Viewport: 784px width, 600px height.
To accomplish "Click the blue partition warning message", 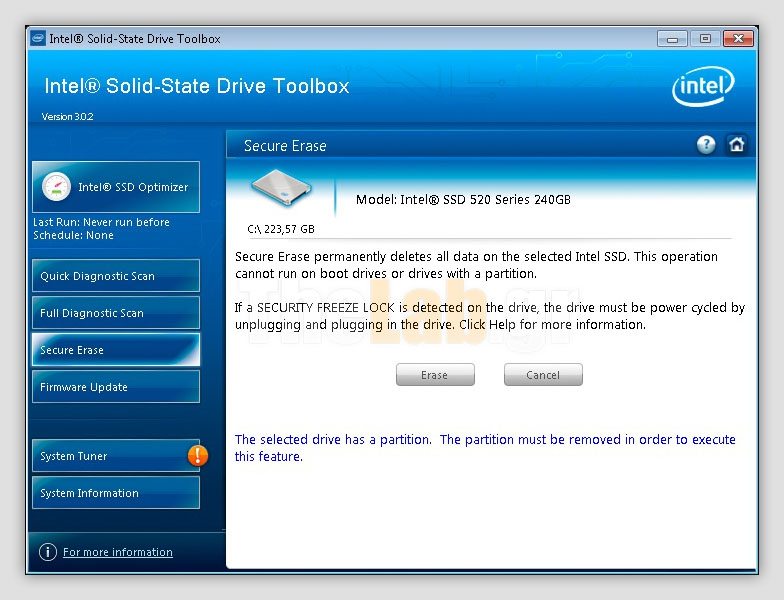I will pyautogui.click(x=485, y=448).
